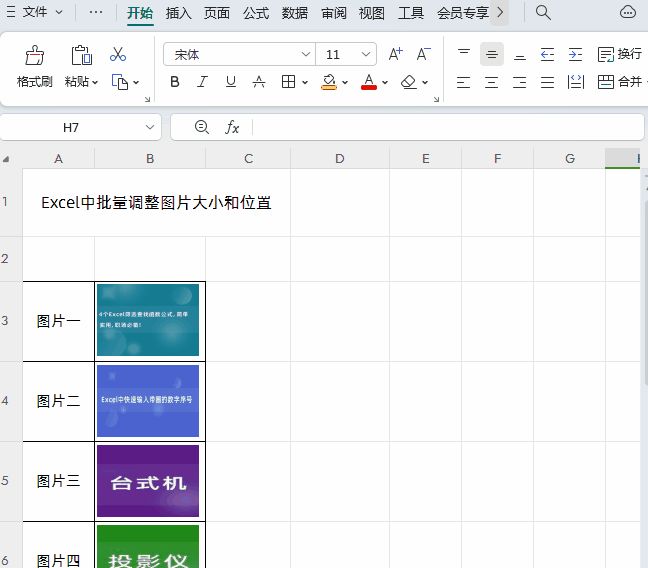Click Wrap Text (换行) button
Screen dimensions: 648x568
(x=619, y=54)
